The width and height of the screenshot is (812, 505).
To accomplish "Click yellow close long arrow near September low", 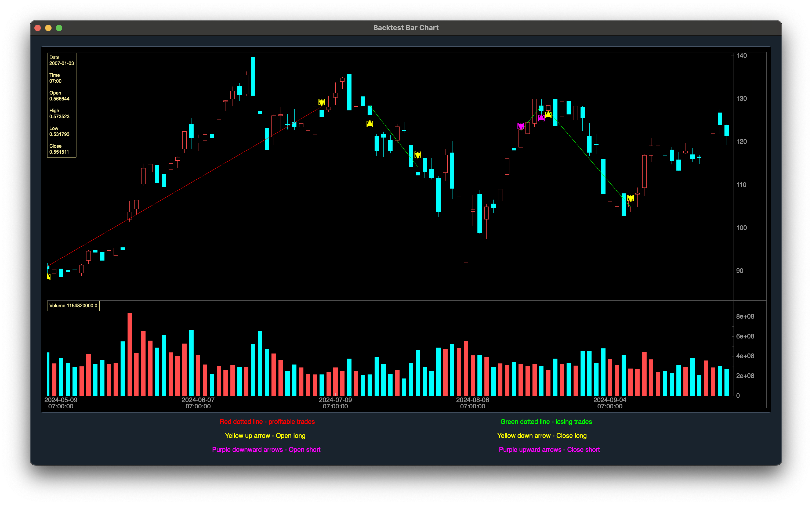I will [x=630, y=199].
